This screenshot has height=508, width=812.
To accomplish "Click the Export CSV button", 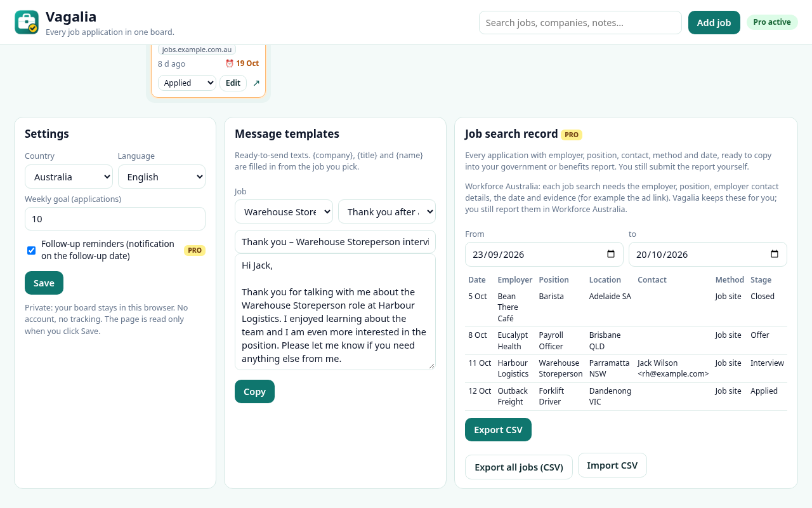I will 498,429.
